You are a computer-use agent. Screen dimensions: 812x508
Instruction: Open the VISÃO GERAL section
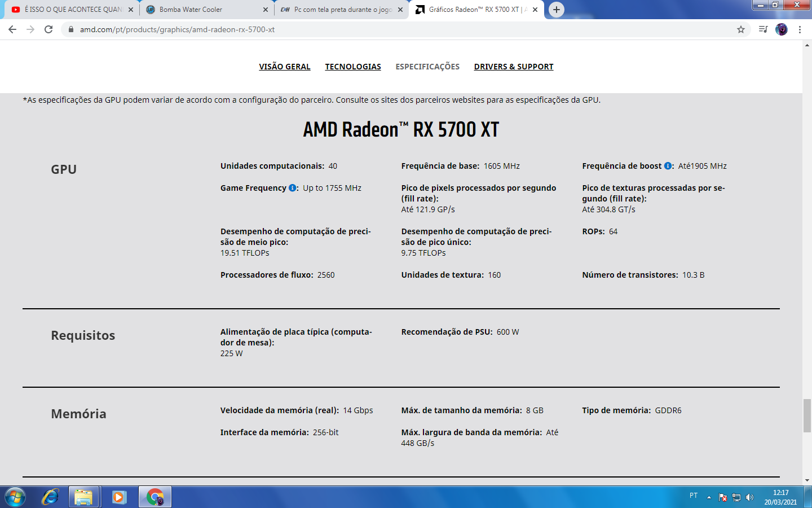pyautogui.click(x=285, y=67)
